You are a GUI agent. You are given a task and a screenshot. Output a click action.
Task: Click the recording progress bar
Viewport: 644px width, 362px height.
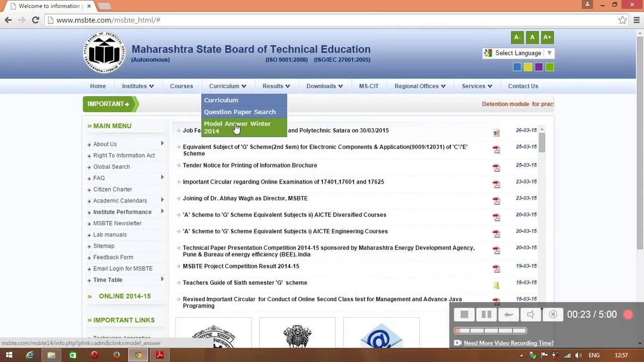490,330
